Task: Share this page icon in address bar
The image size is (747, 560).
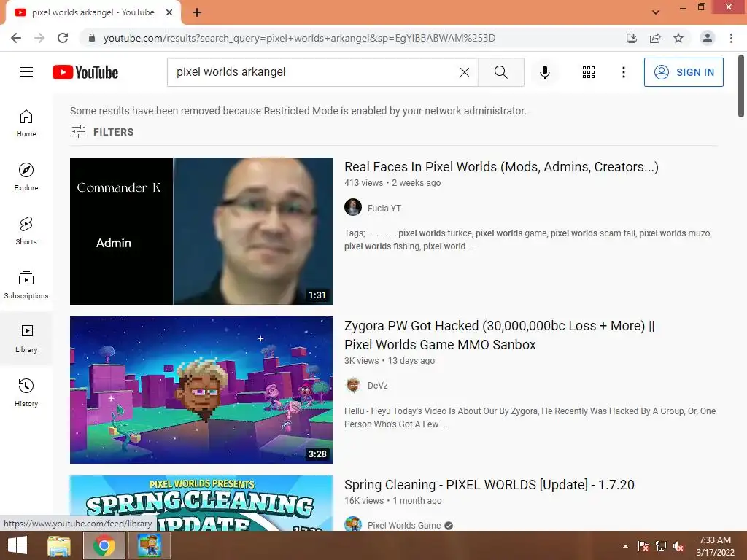Action: 655,38
